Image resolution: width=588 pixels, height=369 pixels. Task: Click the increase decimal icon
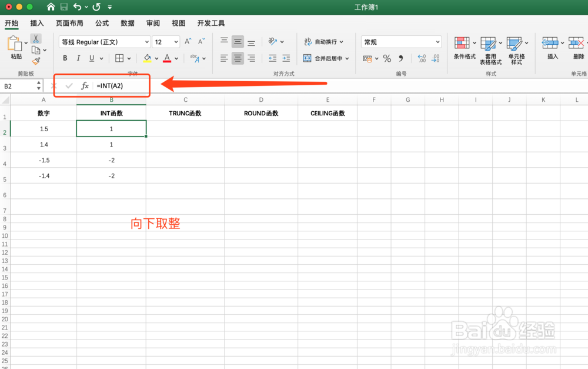pyautogui.click(x=421, y=58)
